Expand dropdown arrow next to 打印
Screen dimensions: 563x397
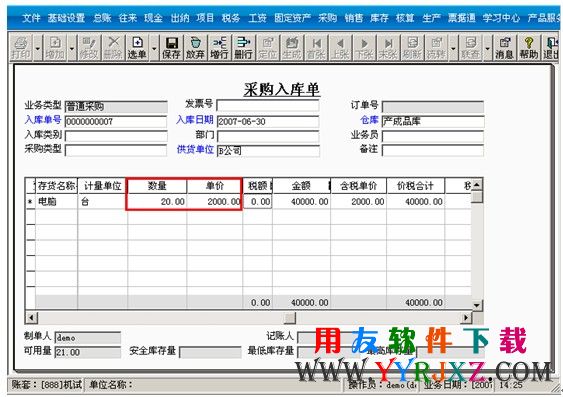pos(38,48)
